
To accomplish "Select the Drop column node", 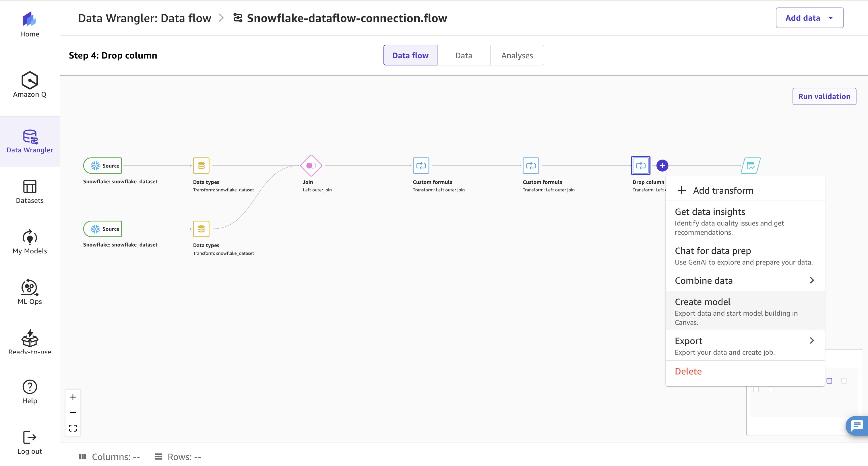I will click(641, 166).
